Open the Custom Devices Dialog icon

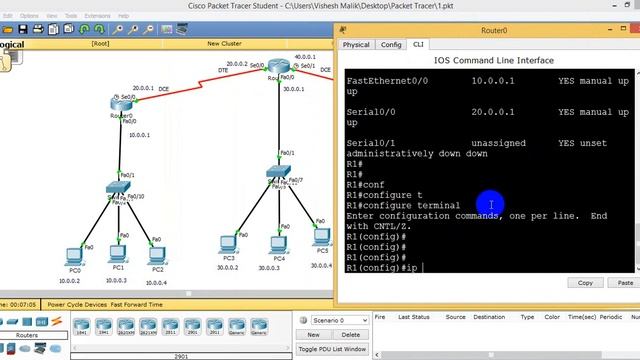[182, 29]
